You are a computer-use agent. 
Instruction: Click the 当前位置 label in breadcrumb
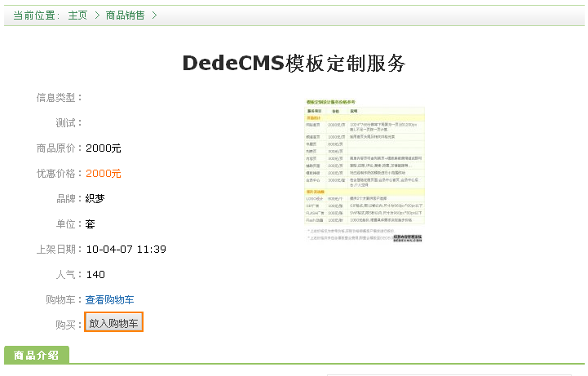36,15
